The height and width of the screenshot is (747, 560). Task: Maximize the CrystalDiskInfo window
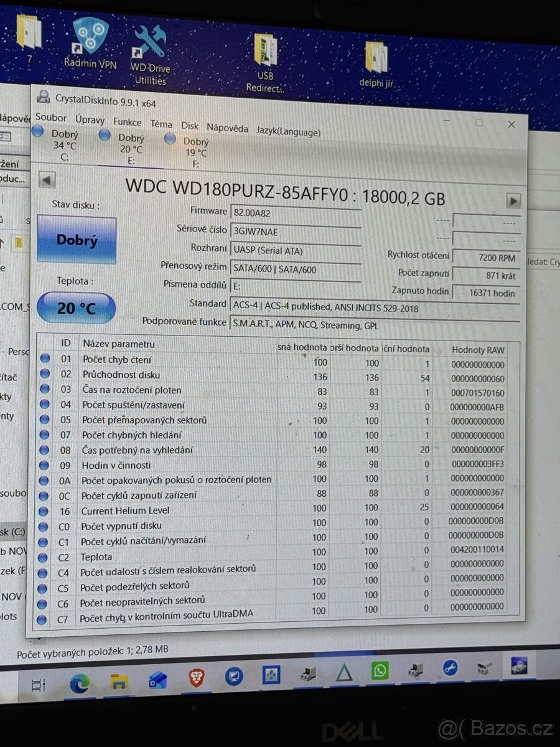coord(478,123)
